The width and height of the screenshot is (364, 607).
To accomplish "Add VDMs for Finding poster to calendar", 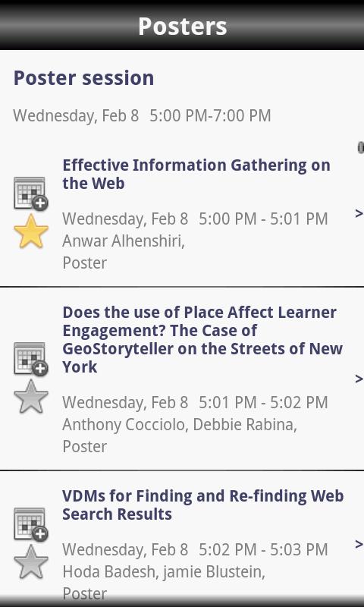I will tap(31, 524).
